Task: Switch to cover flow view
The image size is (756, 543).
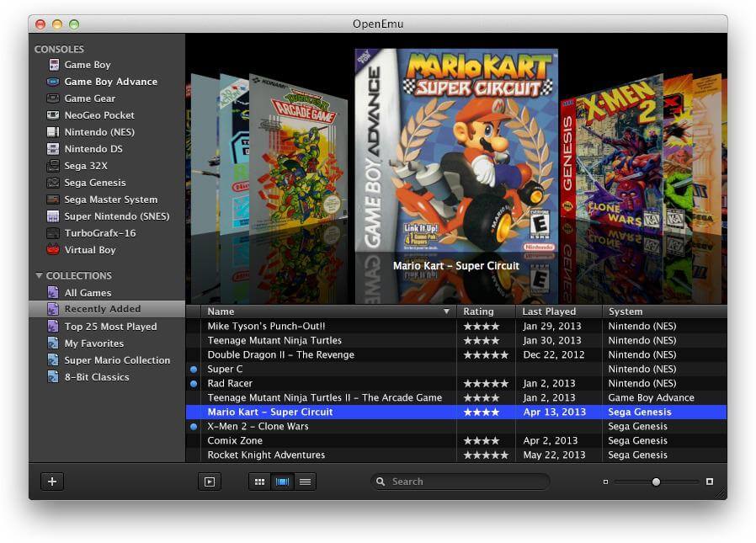Action: [x=283, y=482]
